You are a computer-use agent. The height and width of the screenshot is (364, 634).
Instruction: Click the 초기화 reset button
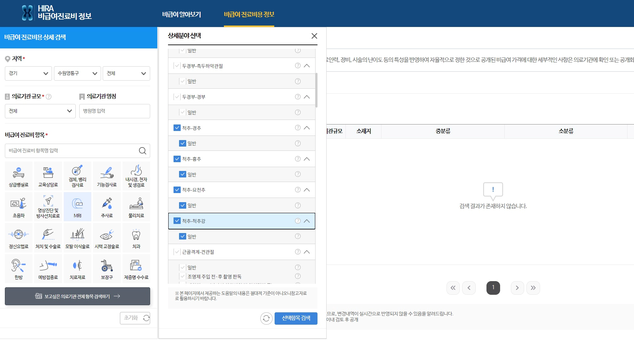coord(135,318)
